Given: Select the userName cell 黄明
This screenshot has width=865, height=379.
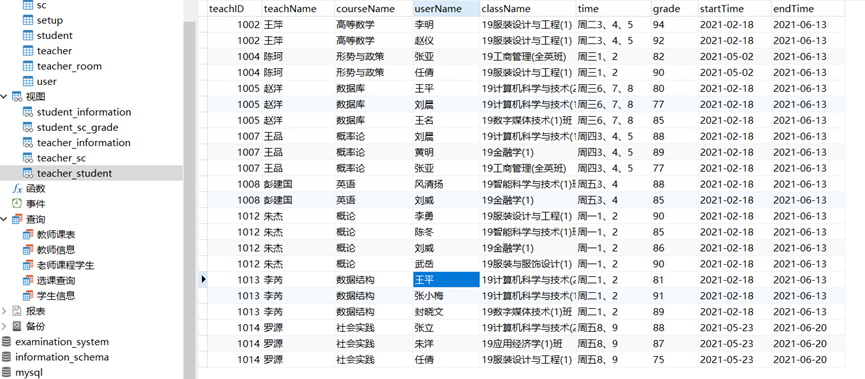Looking at the screenshot, I should (446, 152).
